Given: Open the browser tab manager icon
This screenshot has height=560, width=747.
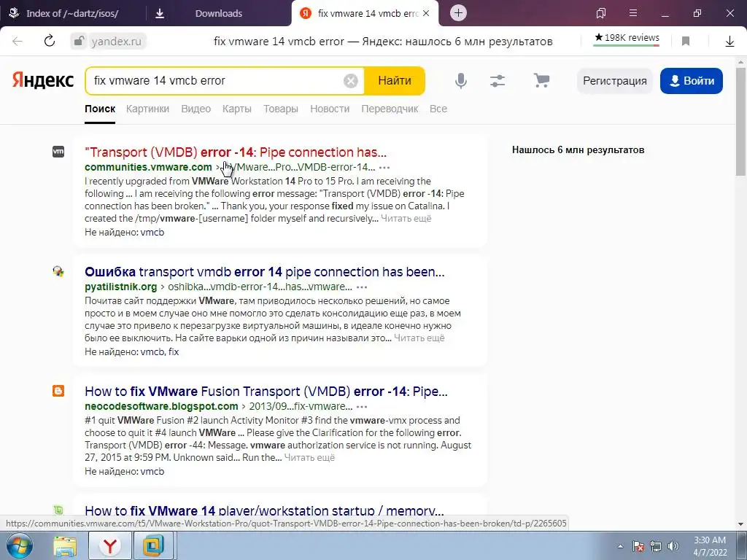Looking at the screenshot, I should coord(601,13).
